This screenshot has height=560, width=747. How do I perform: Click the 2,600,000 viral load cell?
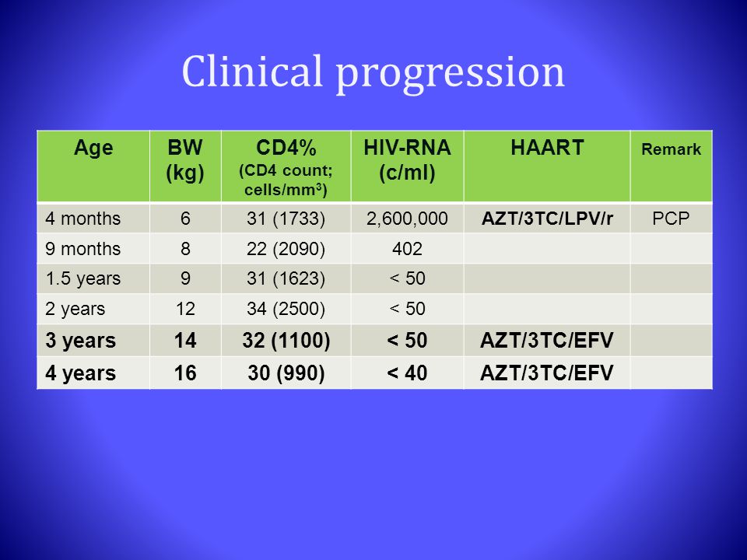(x=407, y=219)
